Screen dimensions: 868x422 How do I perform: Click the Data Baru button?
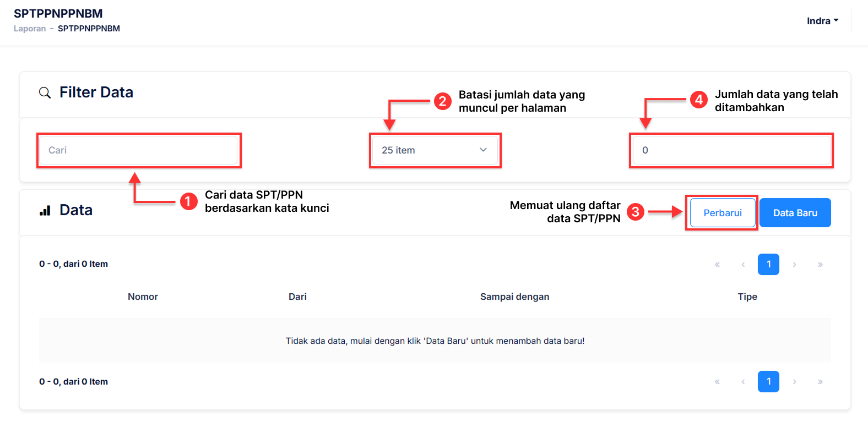click(x=795, y=213)
